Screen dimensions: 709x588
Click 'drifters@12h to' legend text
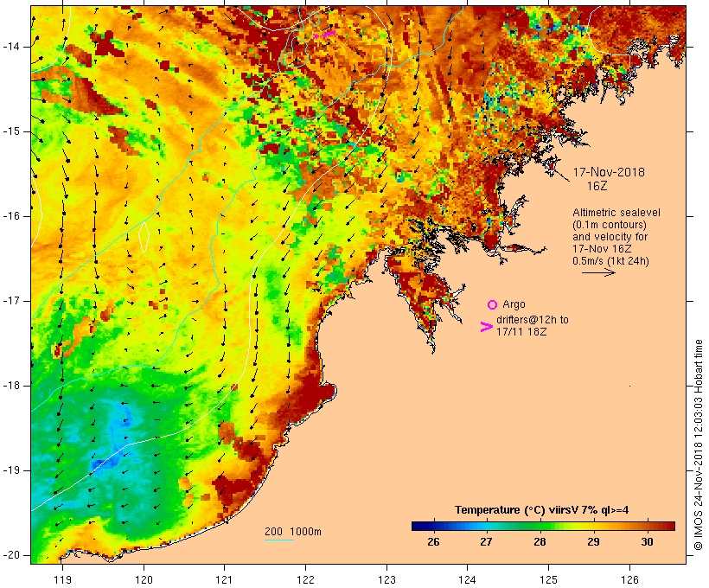[533, 320]
